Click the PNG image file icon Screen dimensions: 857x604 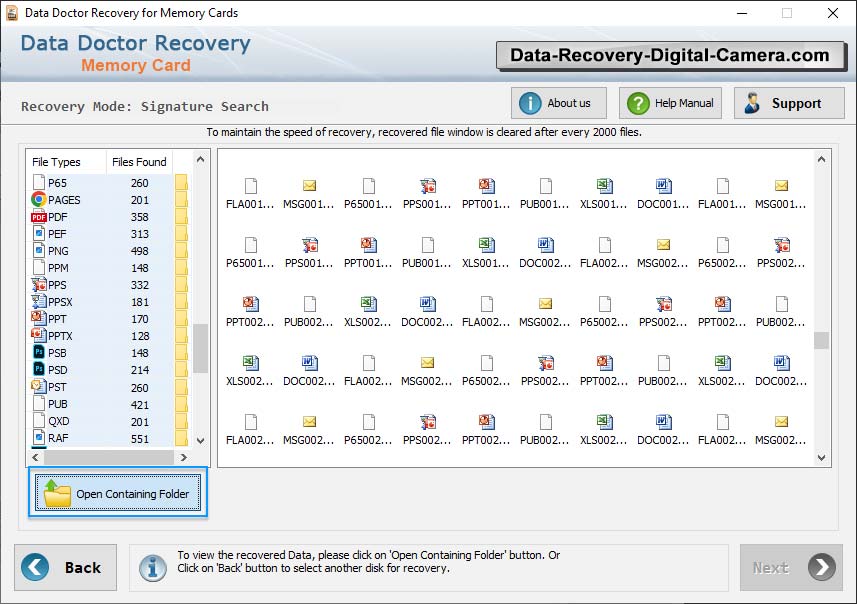coord(39,251)
